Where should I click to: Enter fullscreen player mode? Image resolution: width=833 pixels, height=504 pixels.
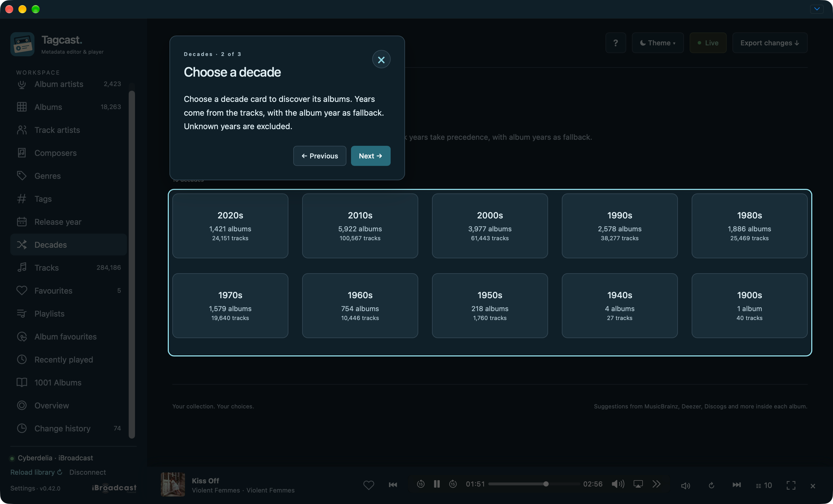point(791,485)
